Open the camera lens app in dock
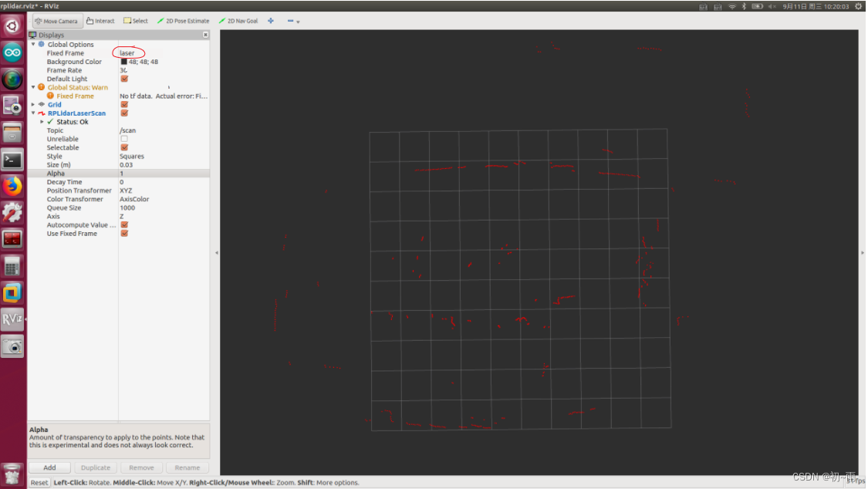This screenshot has width=868, height=489. pyautogui.click(x=12, y=79)
